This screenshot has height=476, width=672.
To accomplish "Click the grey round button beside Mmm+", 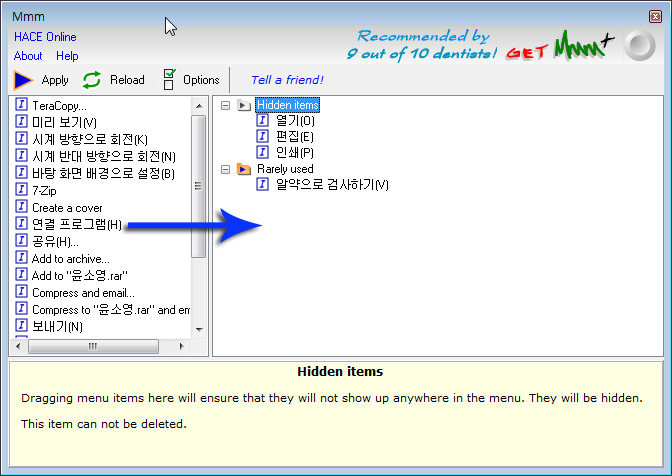I will [640, 45].
